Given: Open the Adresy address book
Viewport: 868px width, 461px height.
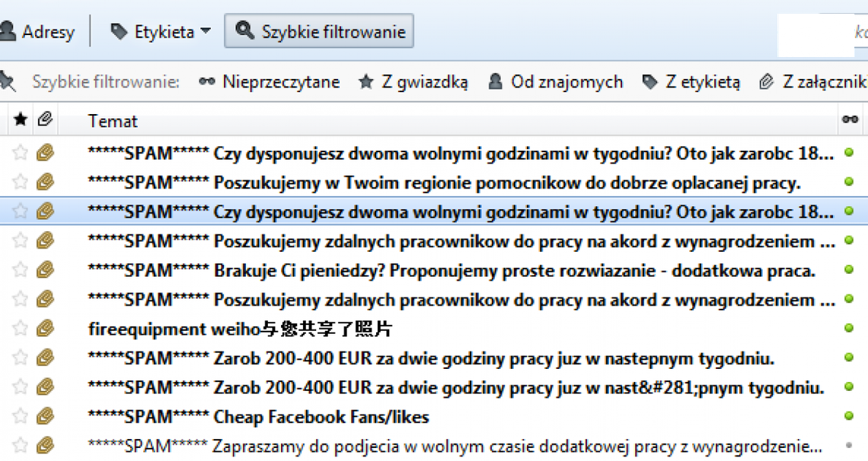Looking at the screenshot, I should (38, 30).
